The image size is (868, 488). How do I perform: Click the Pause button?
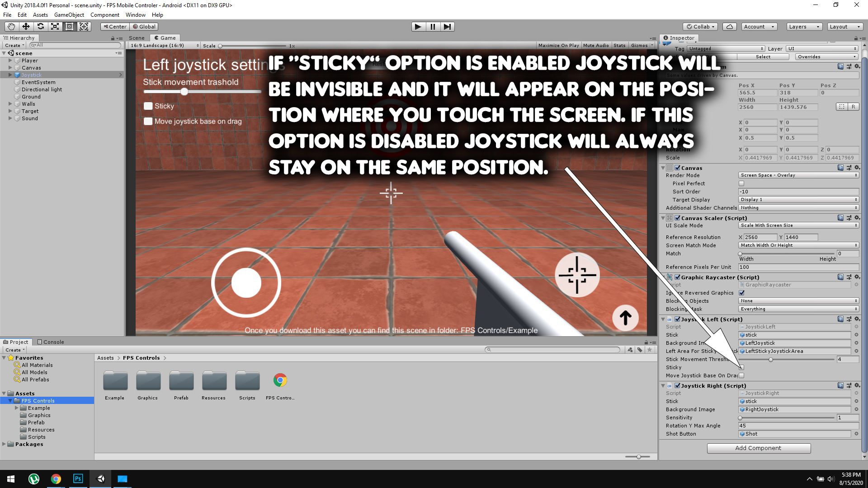point(433,27)
